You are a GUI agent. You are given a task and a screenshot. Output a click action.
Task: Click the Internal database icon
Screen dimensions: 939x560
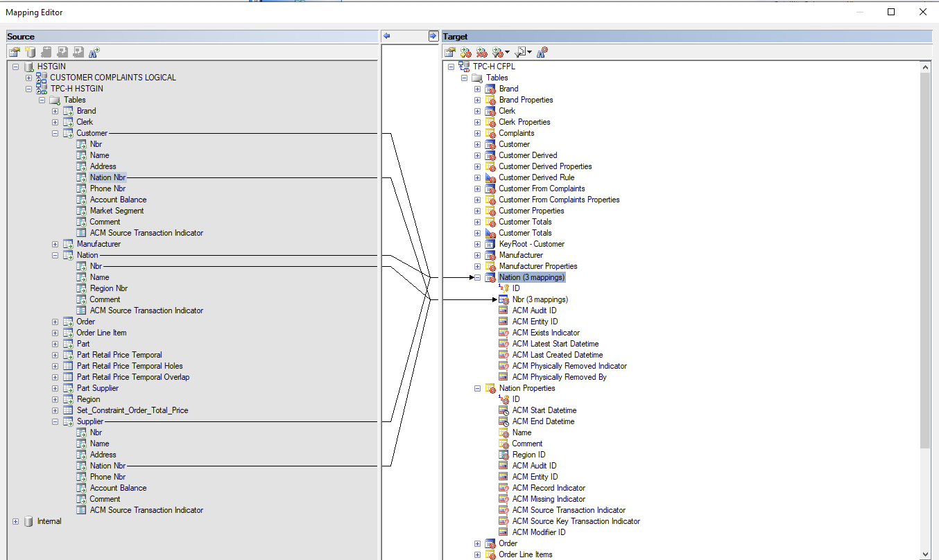click(x=28, y=521)
